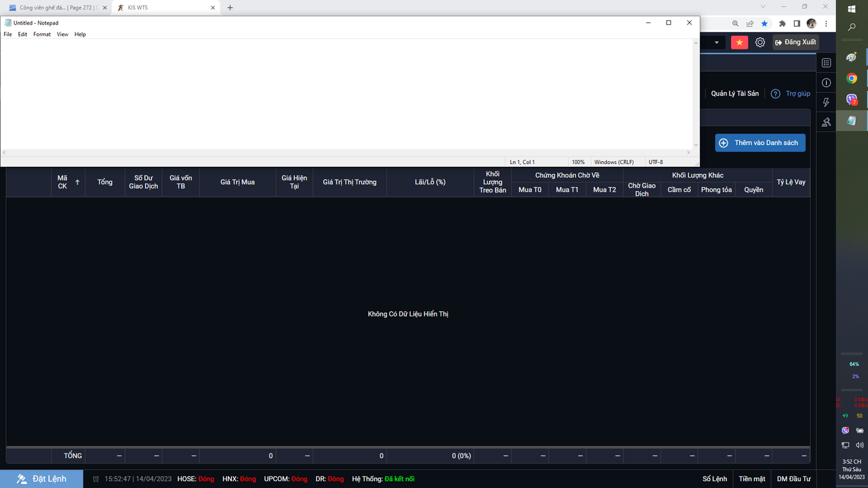
Task: Click Thêm vào Danh sách button
Action: point(760,143)
